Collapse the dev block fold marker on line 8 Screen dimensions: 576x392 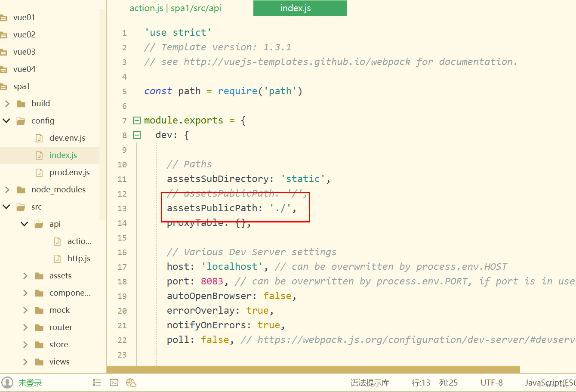coord(137,135)
